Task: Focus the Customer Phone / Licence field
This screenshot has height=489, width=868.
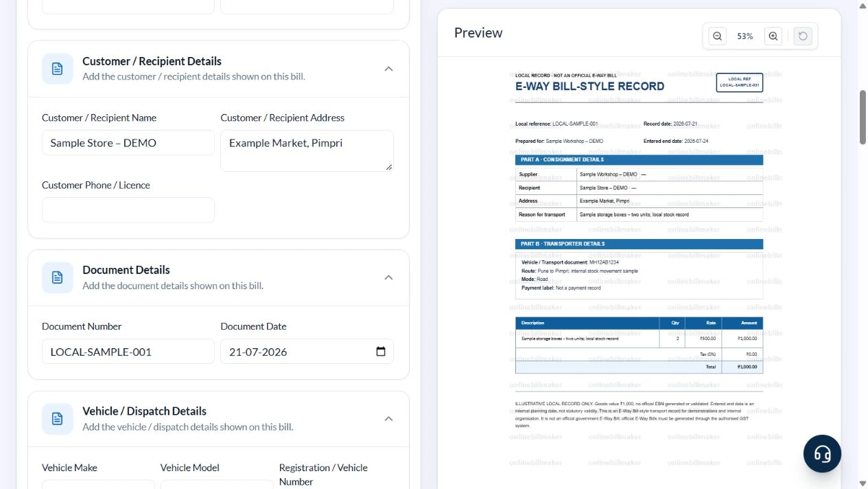Action: point(128,210)
